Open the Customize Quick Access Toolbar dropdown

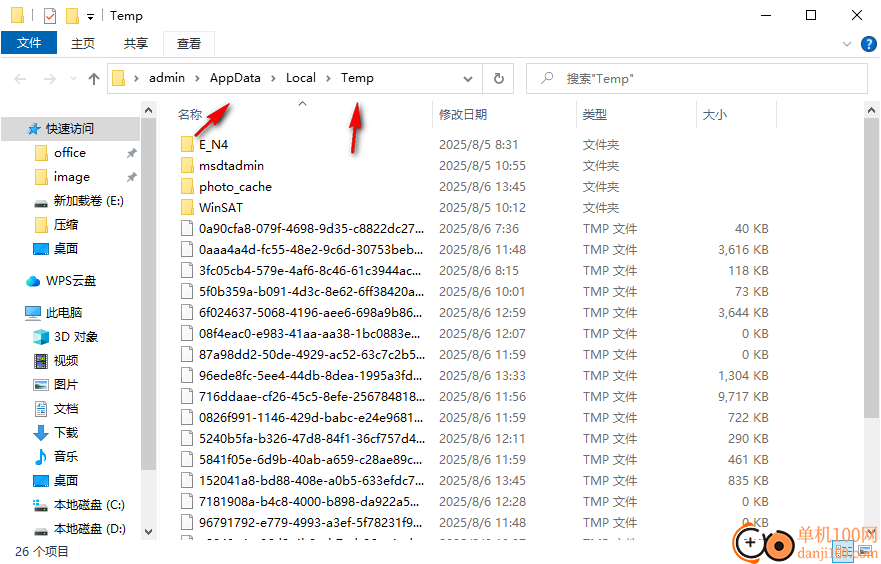tap(90, 17)
